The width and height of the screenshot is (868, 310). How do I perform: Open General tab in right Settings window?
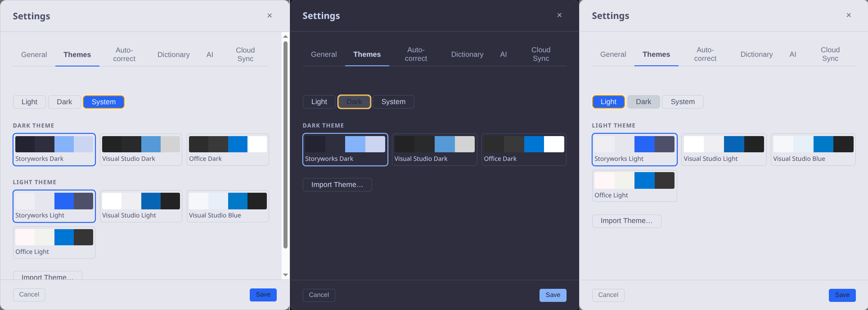[613, 54]
